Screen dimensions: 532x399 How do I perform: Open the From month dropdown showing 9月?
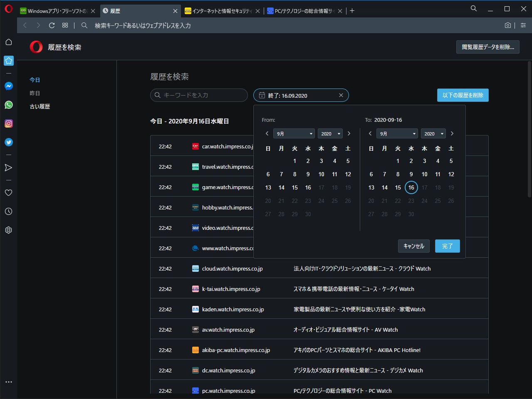[294, 133]
